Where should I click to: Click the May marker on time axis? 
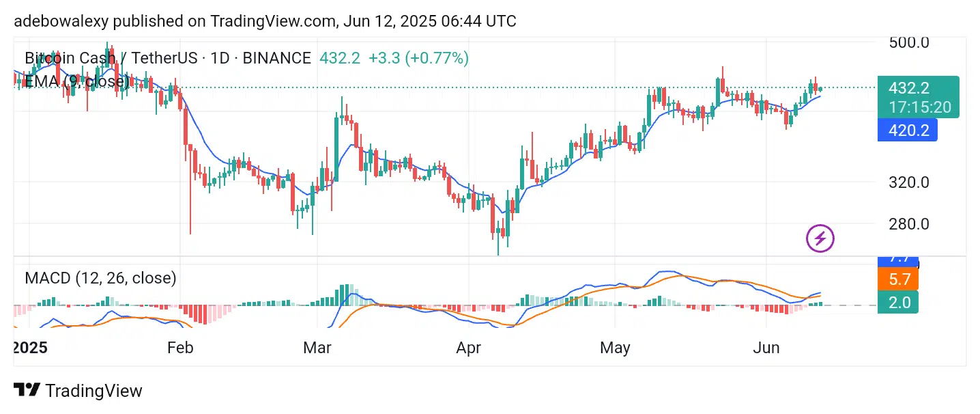pyautogui.click(x=615, y=348)
